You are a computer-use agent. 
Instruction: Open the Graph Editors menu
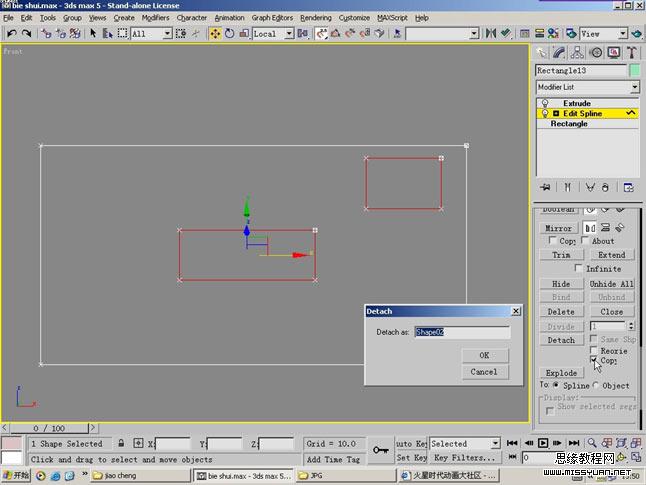272,18
